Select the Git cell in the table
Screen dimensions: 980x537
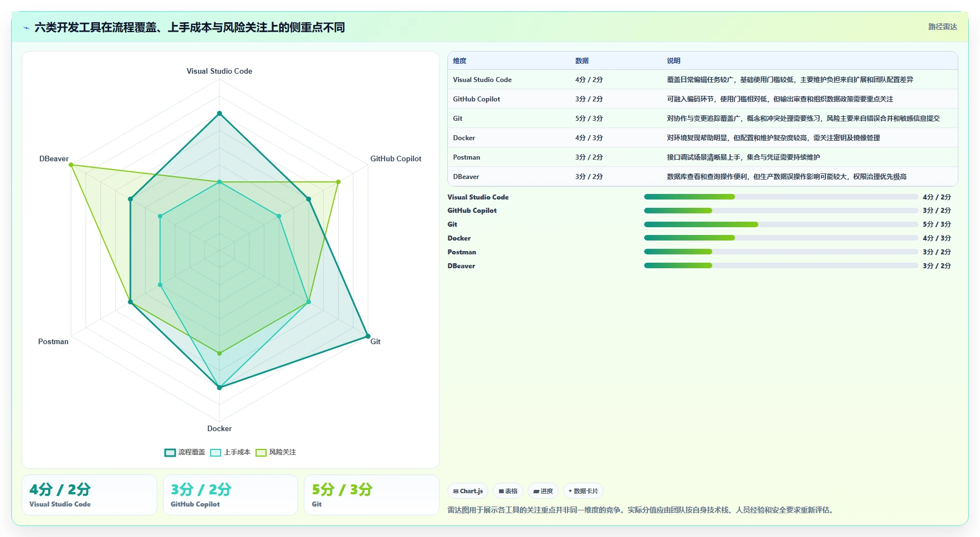pyautogui.click(x=458, y=119)
